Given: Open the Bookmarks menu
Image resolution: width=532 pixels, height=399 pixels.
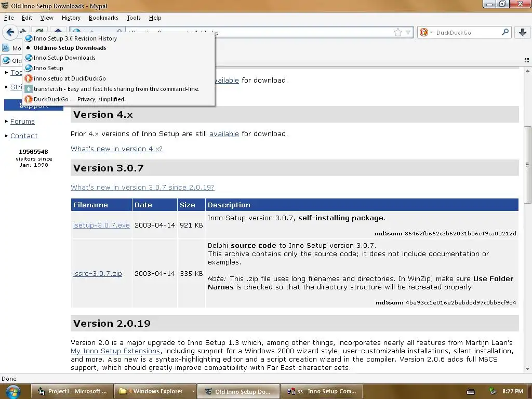Looking at the screenshot, I should tap(103, 18).
